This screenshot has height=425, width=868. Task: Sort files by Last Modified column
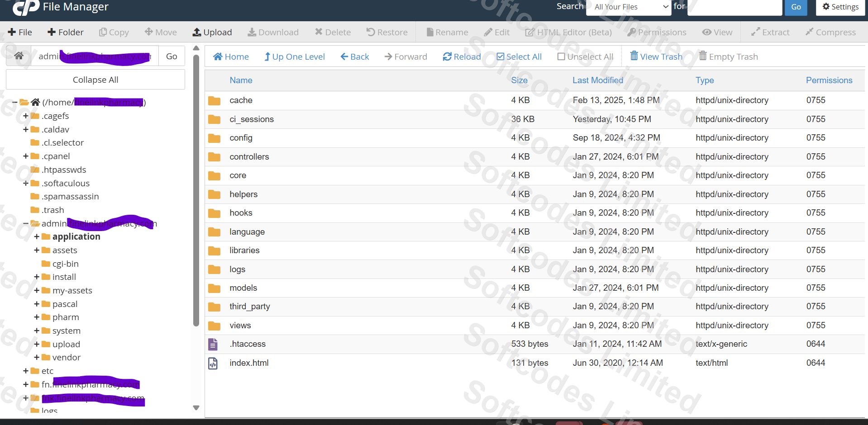(x=597, y=80)
